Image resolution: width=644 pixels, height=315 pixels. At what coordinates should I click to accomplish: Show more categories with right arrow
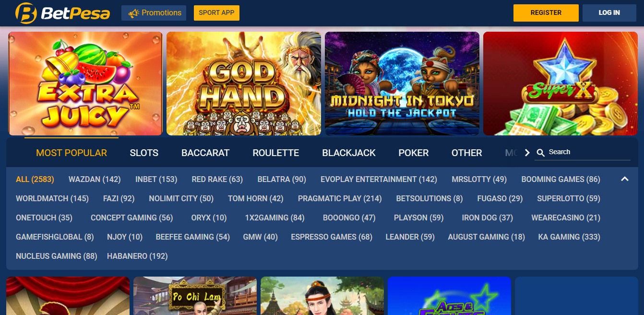click(x=527, y=153)
